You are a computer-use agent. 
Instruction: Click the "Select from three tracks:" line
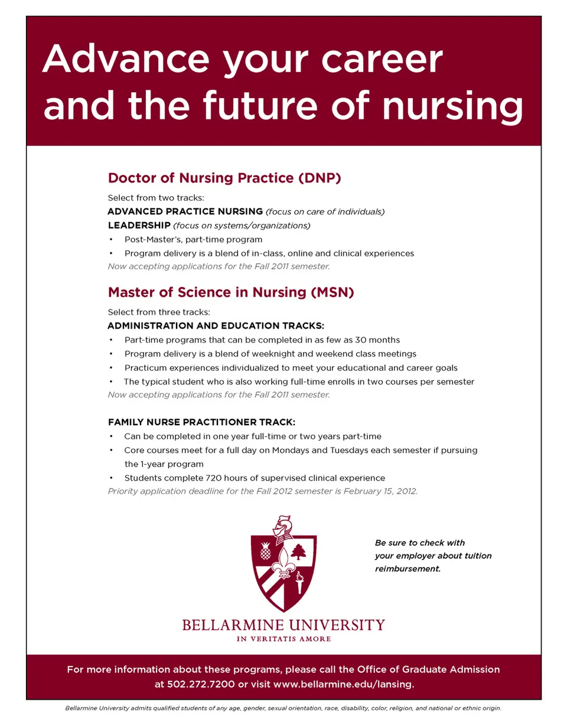(x=159, y=312)
